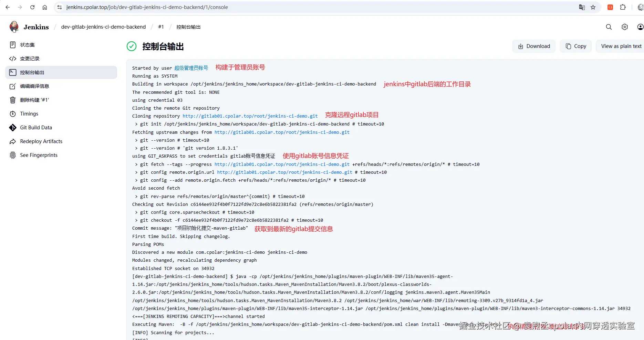Viewport: 644px width, 340px height.
Task: Open the browser home page
Action: point(45,7)
